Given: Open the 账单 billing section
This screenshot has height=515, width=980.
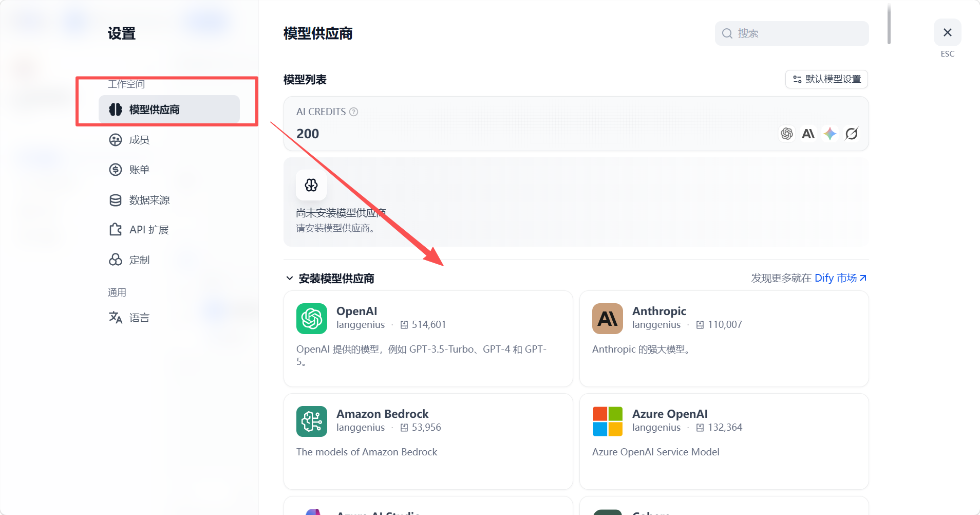Looking at the screenshot, I should click(x=169, y=170).
